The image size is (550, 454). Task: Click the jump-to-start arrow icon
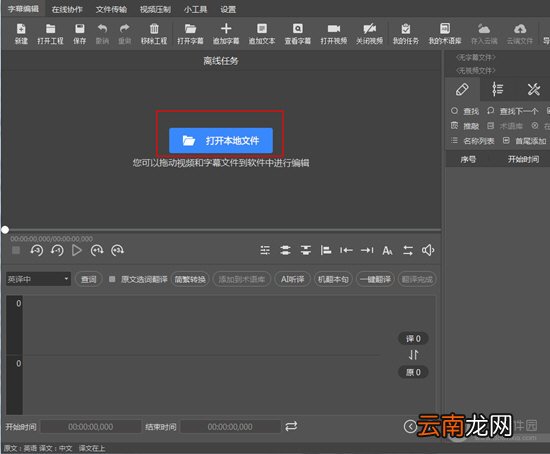346,250
